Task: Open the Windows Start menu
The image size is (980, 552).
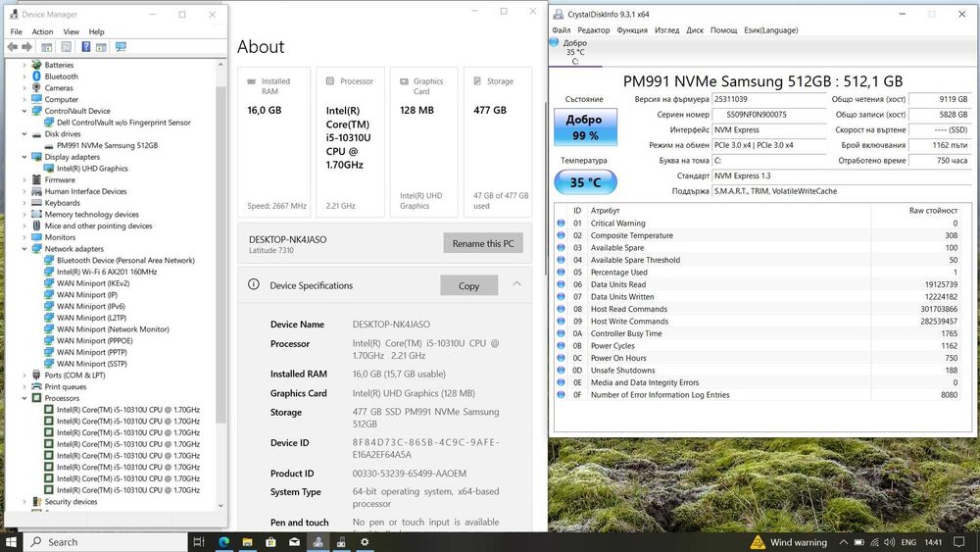Action: point(11,542)
